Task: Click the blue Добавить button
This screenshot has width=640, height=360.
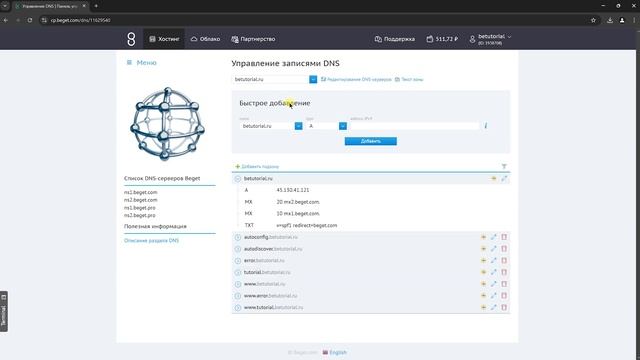Action: click(371, 141)
